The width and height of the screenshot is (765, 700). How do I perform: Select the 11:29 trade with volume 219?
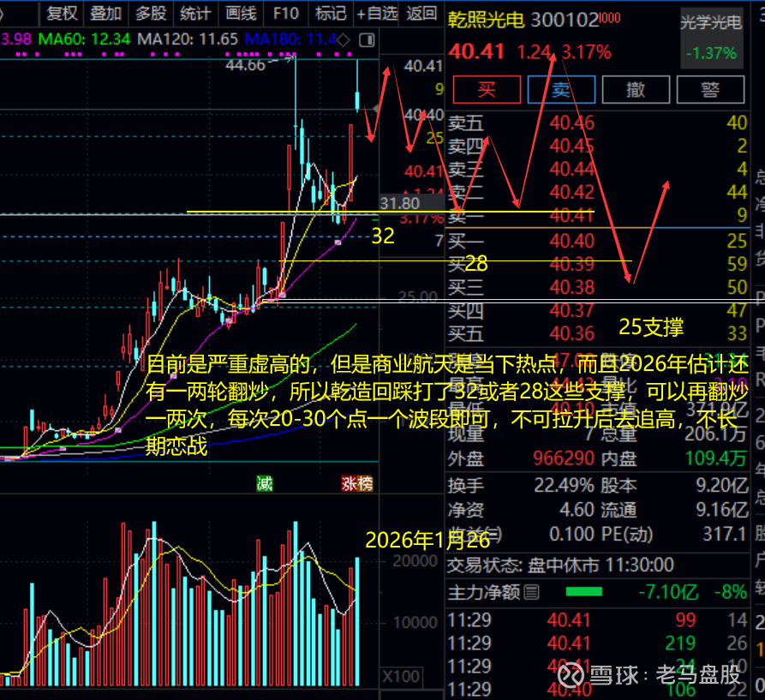click(x=597, y=643)
